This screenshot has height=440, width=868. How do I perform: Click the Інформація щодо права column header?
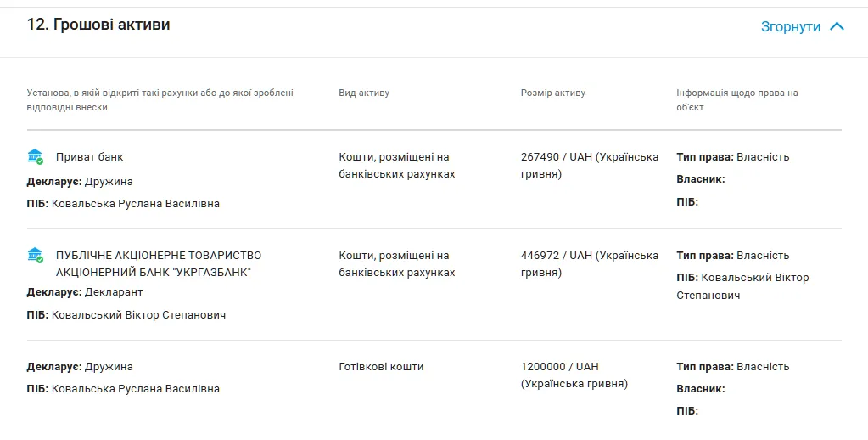[736, 99]
